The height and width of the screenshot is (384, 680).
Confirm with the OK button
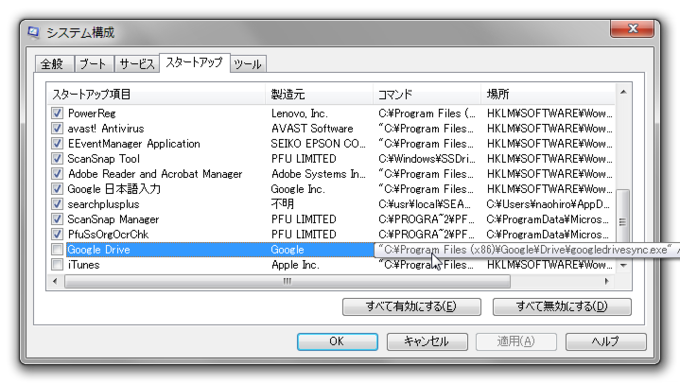coord(337,341)
